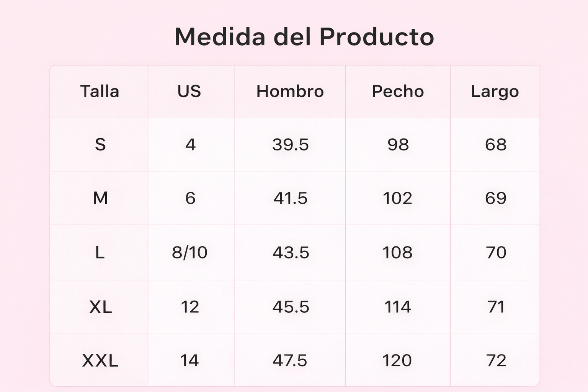Select the 47.5 shoulder cell
This screenshot has width=588, height=392.
point(289,361)
